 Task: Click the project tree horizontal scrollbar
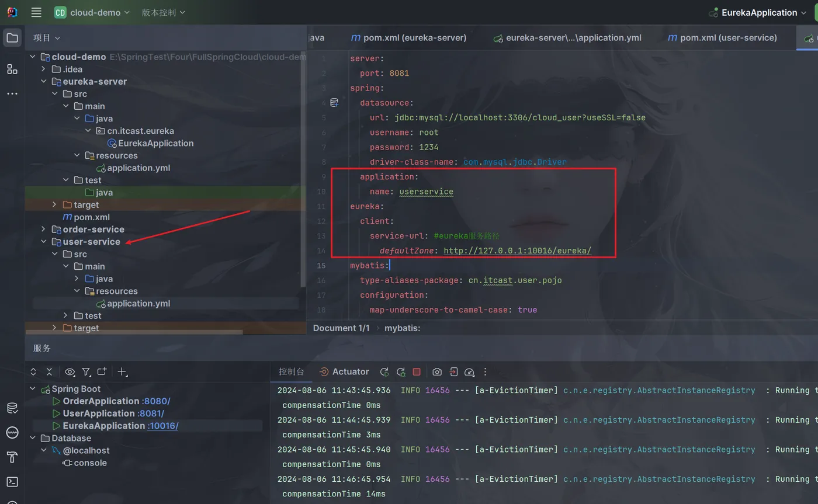pyautogui.click(x=134, y=332)
